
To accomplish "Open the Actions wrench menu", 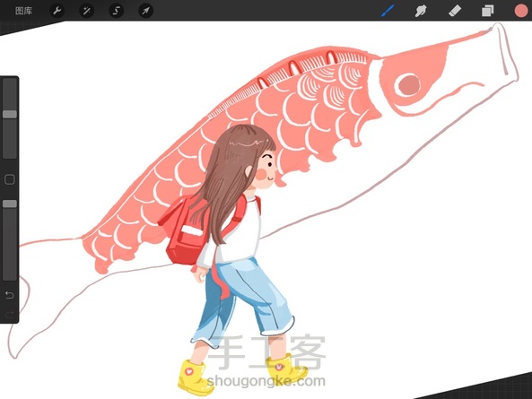I will click(57, 11).
